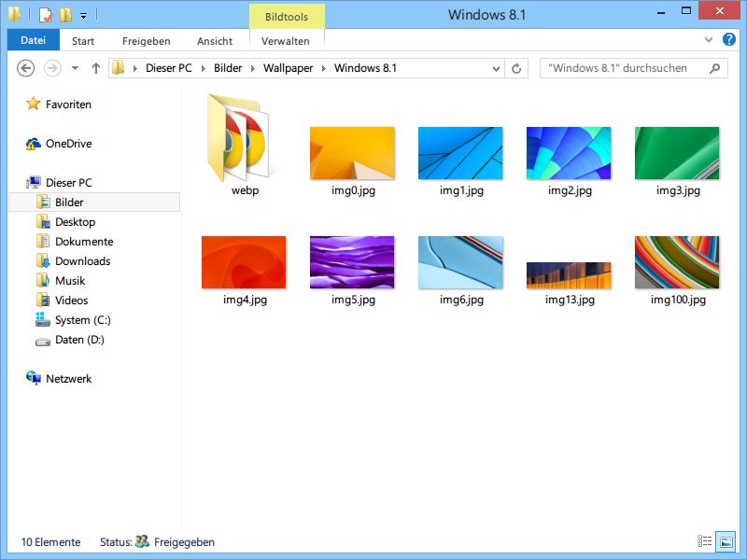Screen dimensions: 747x560
Task: Maximize the Windows 8.1 window
Action: tap(686, 11)
